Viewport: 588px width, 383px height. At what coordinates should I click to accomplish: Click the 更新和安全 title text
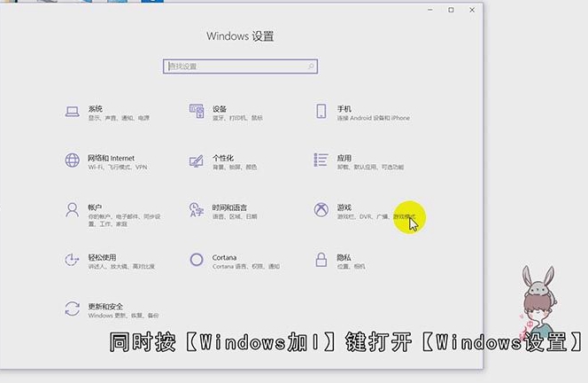pyautogui.click(x=105, y=307)
